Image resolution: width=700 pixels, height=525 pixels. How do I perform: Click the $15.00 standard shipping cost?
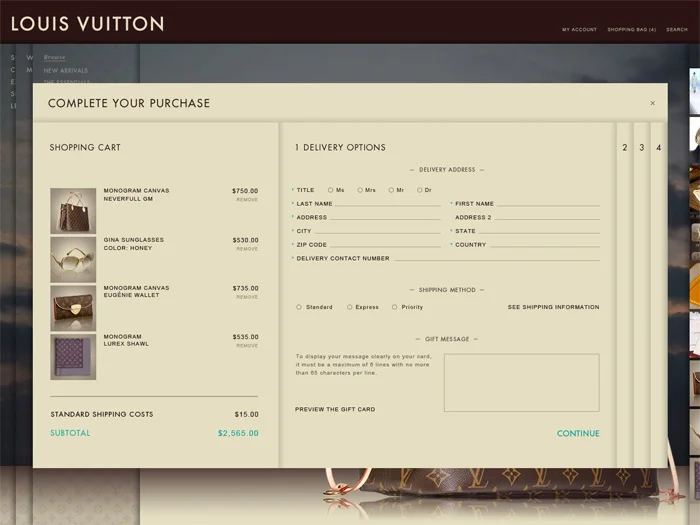click(246, 414)
